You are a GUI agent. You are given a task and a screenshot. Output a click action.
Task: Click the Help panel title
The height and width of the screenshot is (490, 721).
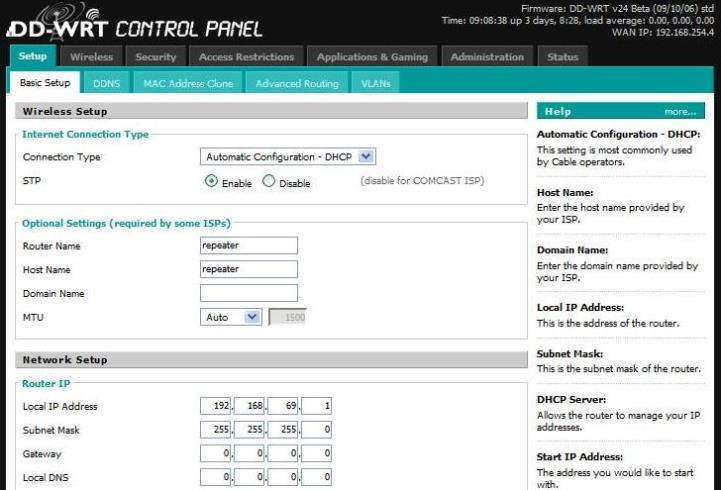coord(558,111)
